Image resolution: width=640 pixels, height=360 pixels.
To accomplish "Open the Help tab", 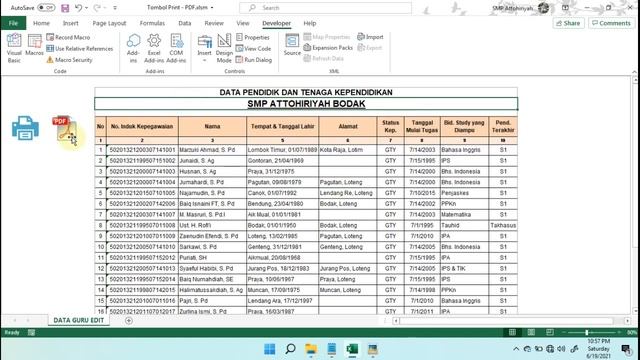I will pos(310,23).
